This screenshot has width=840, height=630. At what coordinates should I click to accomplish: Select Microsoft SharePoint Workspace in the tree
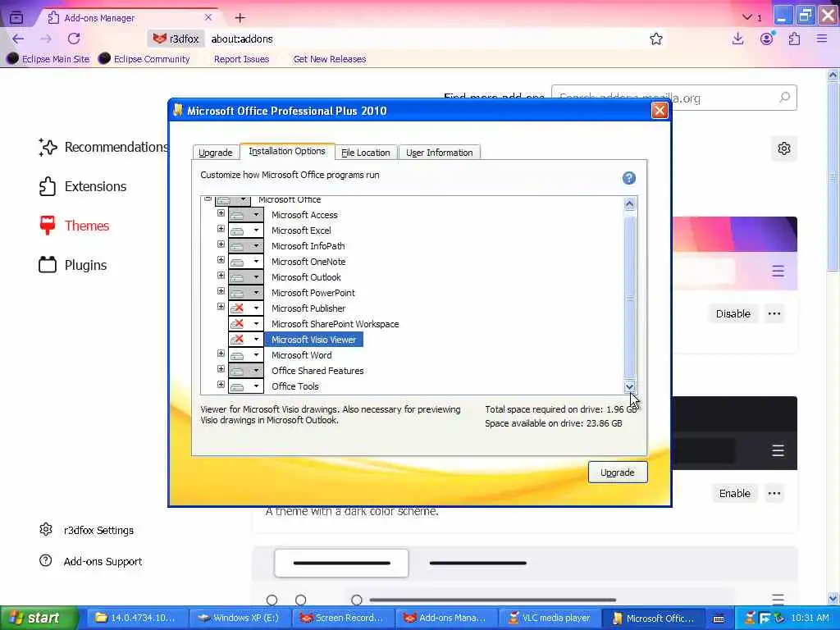pyautogui.click(x=335, y=324)
